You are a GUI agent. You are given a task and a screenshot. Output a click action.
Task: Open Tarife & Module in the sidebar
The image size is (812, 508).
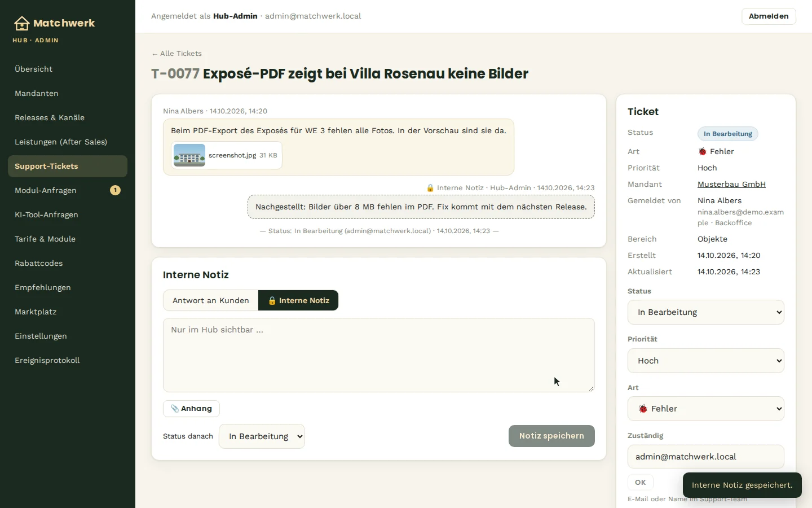(68, 239)
